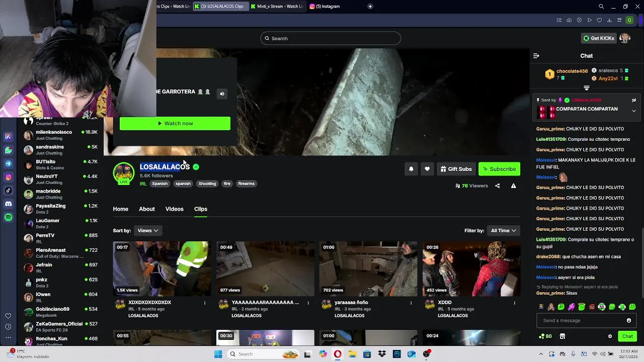
Task: Click the Watch now button
Action: 175,123
